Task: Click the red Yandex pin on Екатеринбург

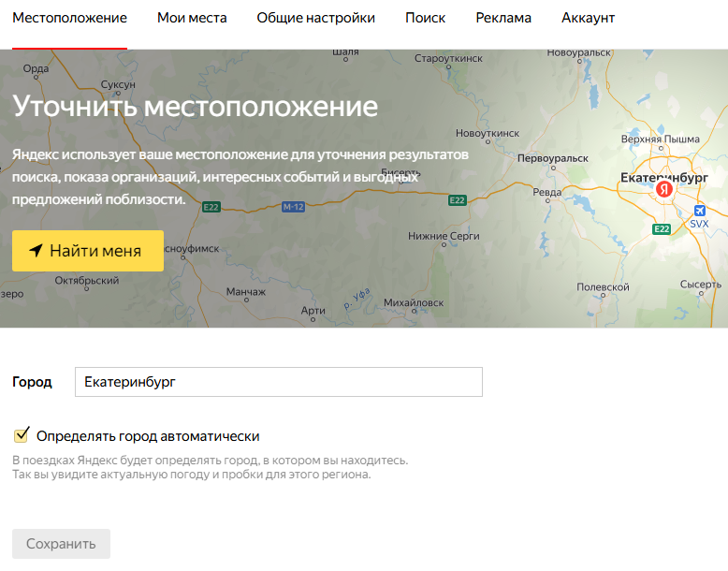Action: (663, 189)
